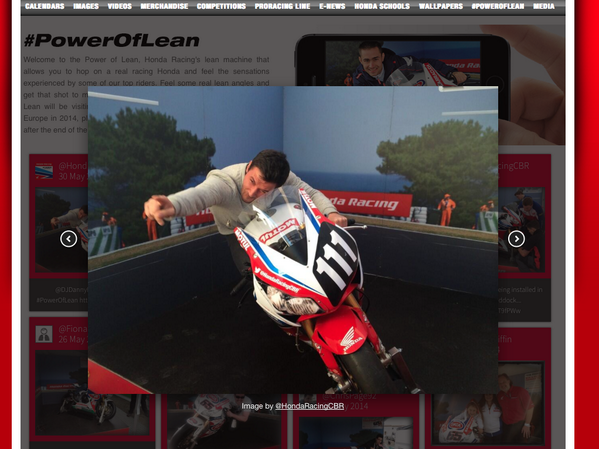The width and height of the screenshot is (599, 449).
Task: Click the placeholder avatar on 26 May tweet
Action: [x=44, y=334]
